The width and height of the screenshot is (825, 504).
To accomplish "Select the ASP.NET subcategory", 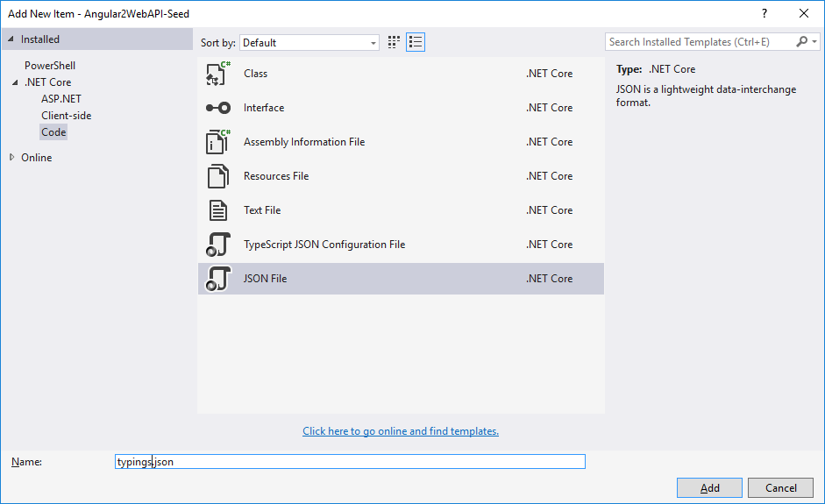I will [x=61, y=99].
